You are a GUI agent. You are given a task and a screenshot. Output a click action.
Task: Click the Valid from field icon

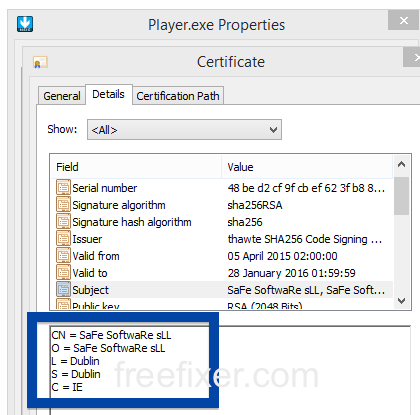point(63,256)
